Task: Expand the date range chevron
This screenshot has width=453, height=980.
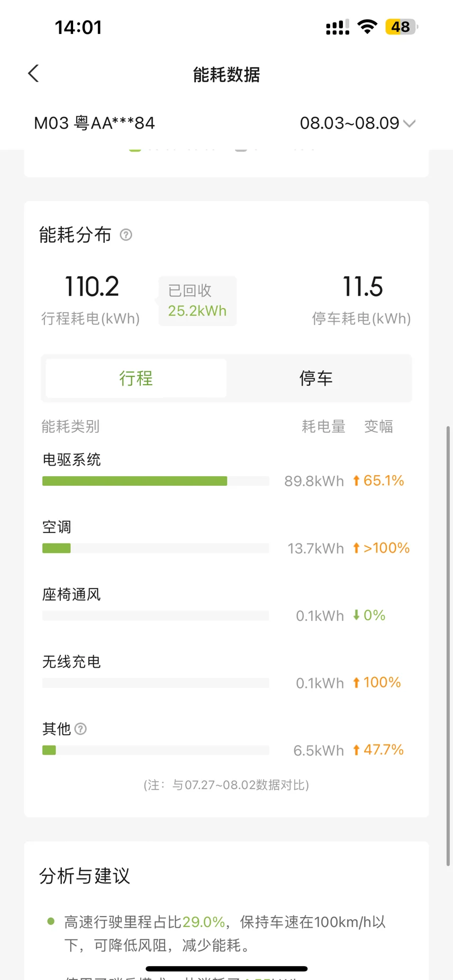Action: [x=409, y=124]
